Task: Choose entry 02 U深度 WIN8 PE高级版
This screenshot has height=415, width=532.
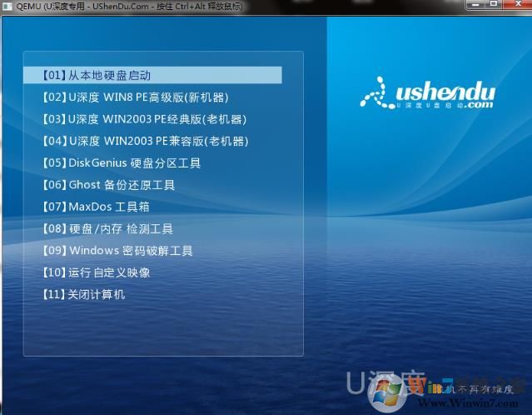Action: [135, 97]
